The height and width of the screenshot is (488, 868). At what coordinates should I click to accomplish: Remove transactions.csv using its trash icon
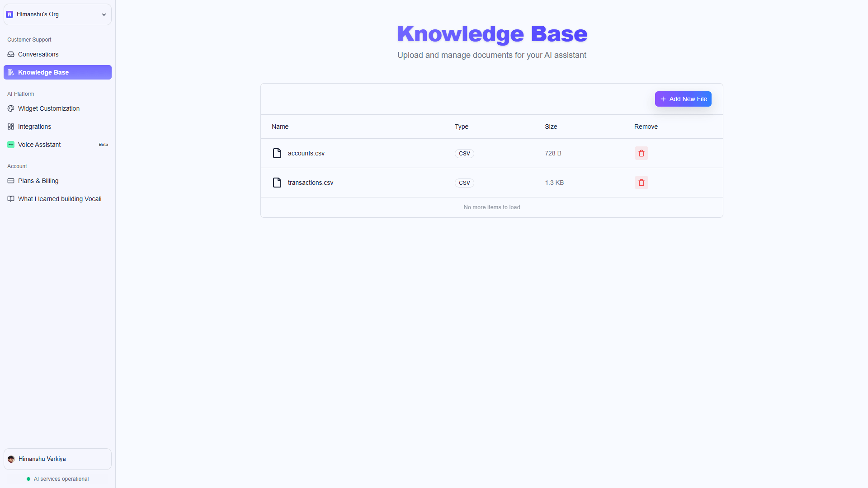tap(641, 183)
